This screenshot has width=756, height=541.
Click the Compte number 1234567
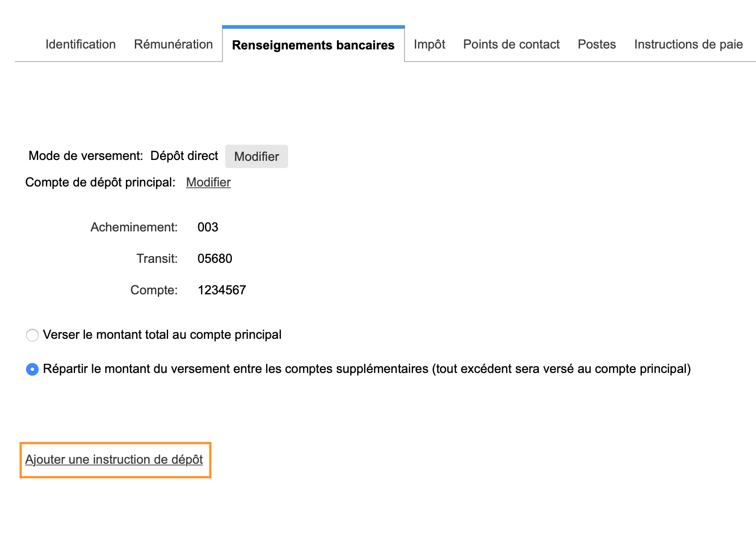point(222,290)
